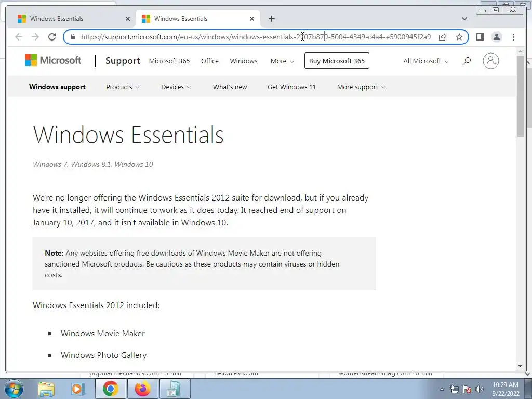This screenshot has height=399, width=532.
Task: Click the scrollbar down arrow
Action: click(x=521, y=366)
